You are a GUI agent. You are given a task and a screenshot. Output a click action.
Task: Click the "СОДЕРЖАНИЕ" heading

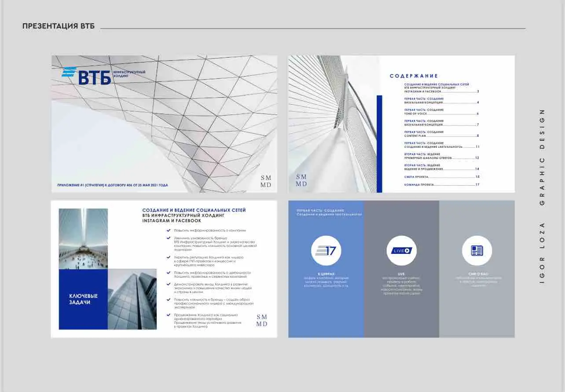pos(414,76)
